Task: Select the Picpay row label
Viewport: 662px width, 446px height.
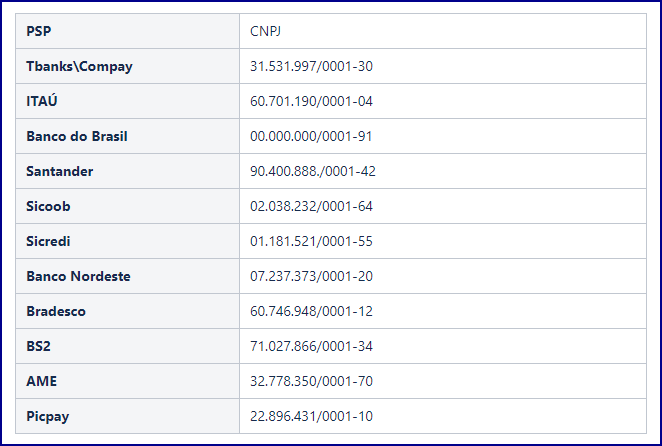Action: [48, 416]
